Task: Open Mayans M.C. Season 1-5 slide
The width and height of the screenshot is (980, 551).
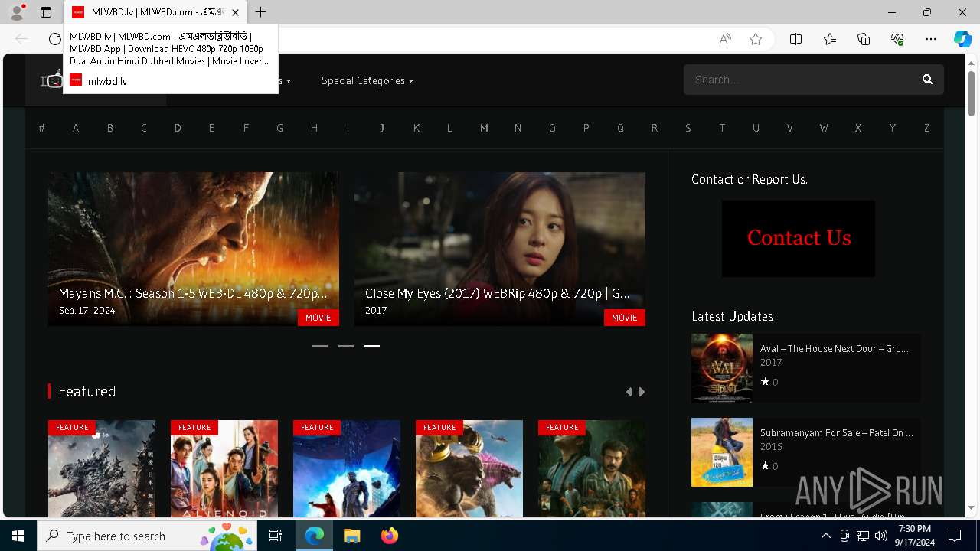Action: click(194, 249)
